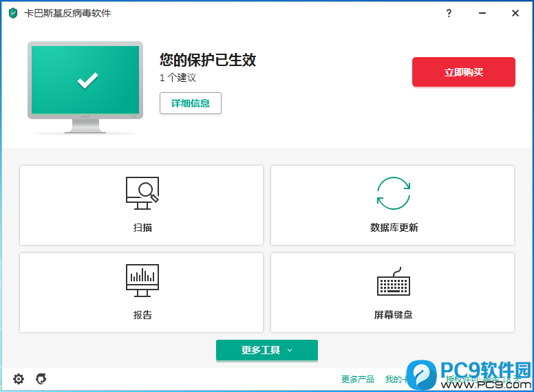Minimize the Kaspersky window
The width and height of the screenshot is (534, 392).
[x=482, y=13]
